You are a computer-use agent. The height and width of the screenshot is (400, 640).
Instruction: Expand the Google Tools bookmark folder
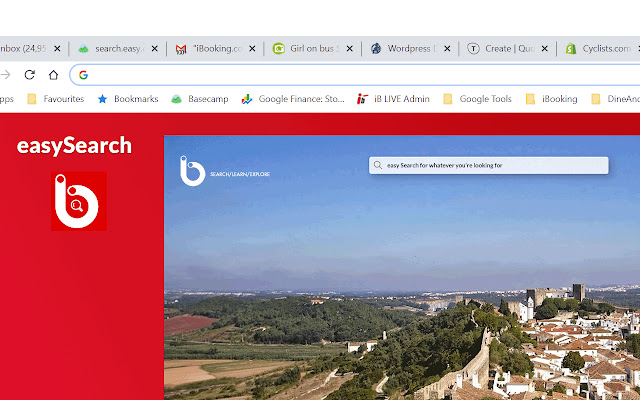click(x=477, y=99)
